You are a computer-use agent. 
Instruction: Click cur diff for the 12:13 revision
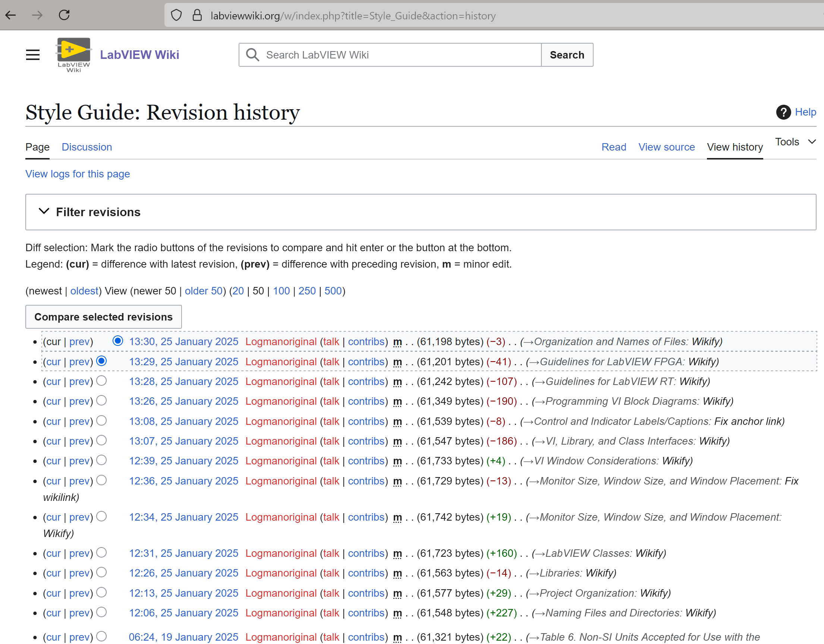tap(54, 593)
